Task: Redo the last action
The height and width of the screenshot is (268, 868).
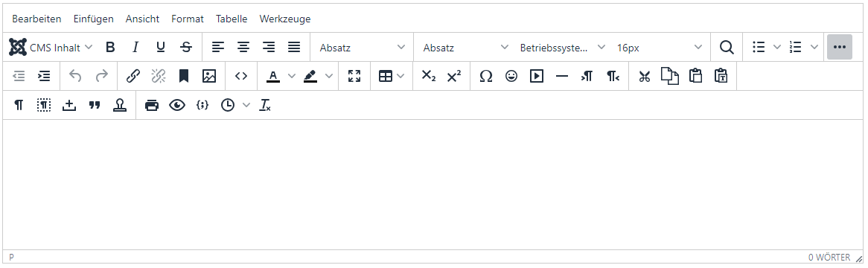Action: 101,77
